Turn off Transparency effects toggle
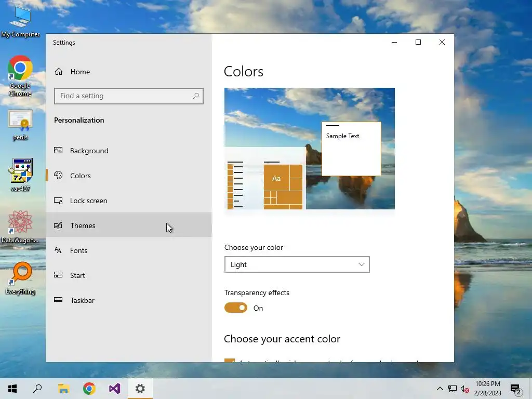 pyautogui.click(x=236, y=308)
